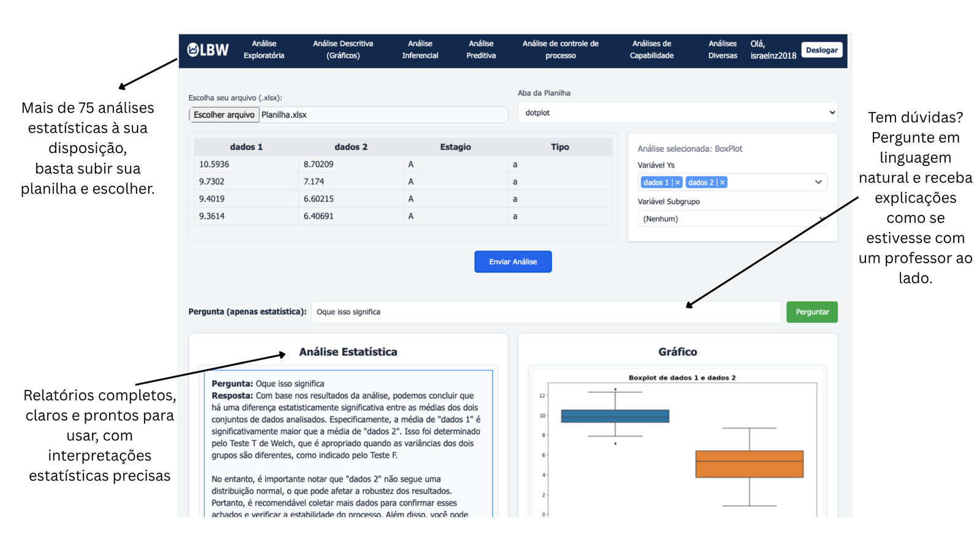980x551 pixels.
Task: Click the Pergunta text input field
Action: coord(546,312)
